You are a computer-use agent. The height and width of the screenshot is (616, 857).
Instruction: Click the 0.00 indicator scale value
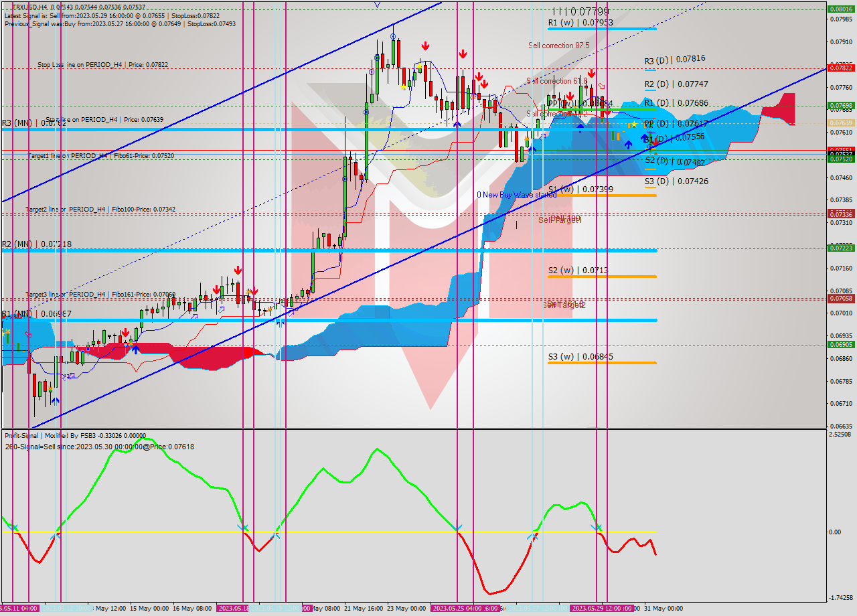point(836,532)
